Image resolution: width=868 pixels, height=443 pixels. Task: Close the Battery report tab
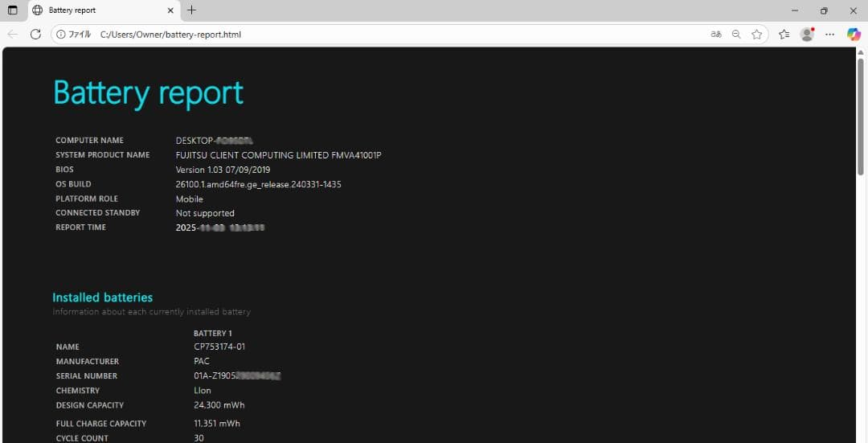(x=170, y=10)
